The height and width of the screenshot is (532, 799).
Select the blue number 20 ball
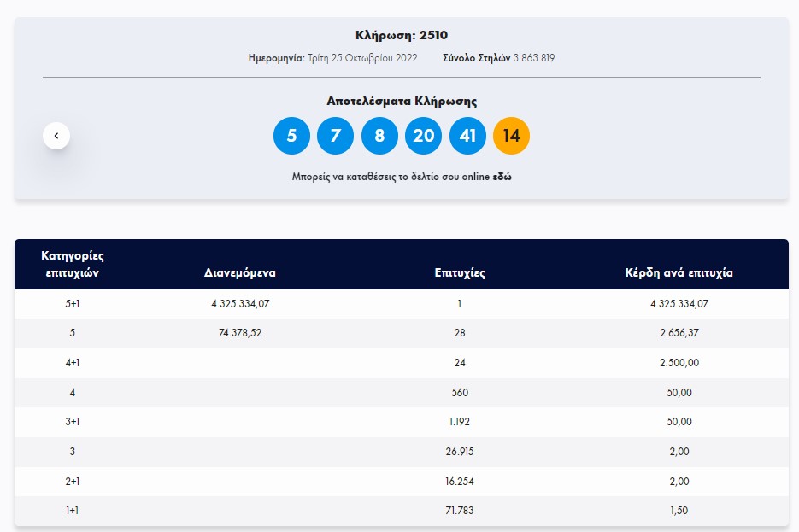pos(423,136)
